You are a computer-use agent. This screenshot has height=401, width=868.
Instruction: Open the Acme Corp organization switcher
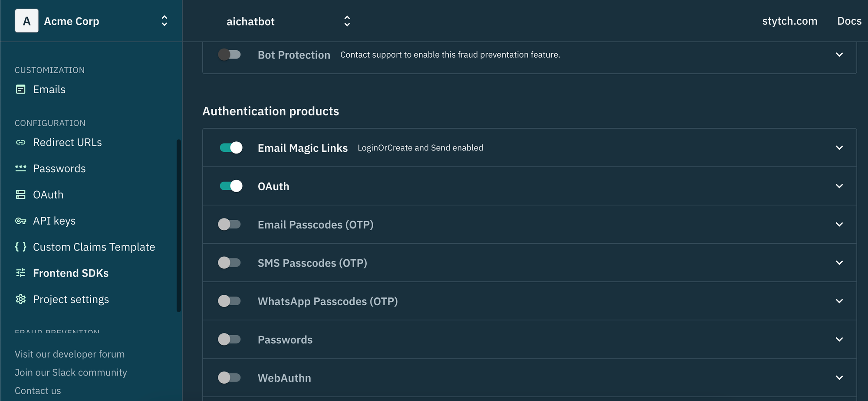[x=164, y=21]
